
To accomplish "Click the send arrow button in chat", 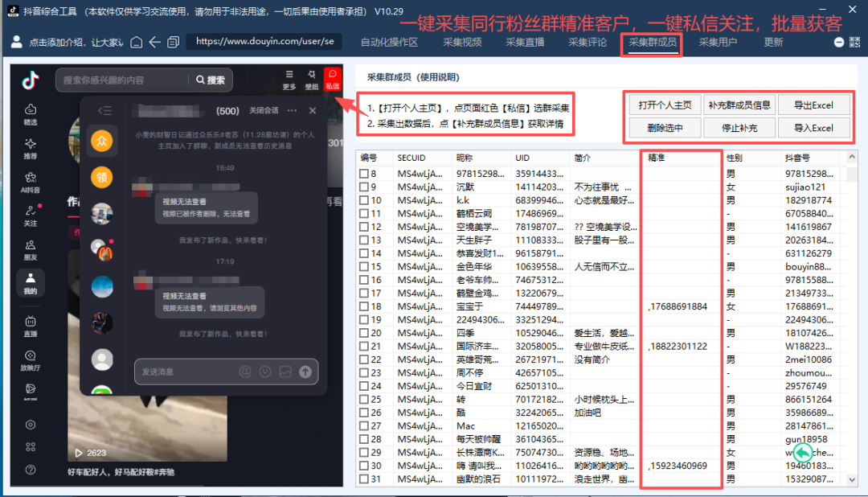I will (x=305, y=372).
